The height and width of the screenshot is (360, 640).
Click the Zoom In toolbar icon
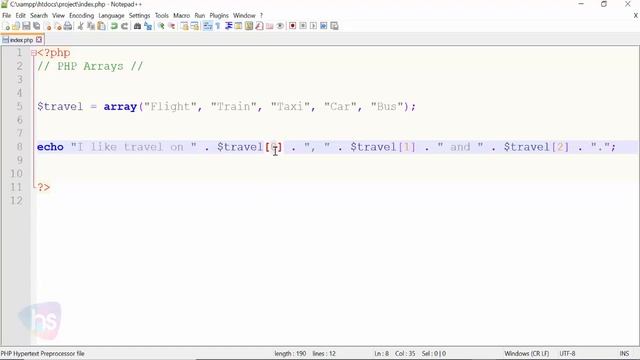click(161, 26)
